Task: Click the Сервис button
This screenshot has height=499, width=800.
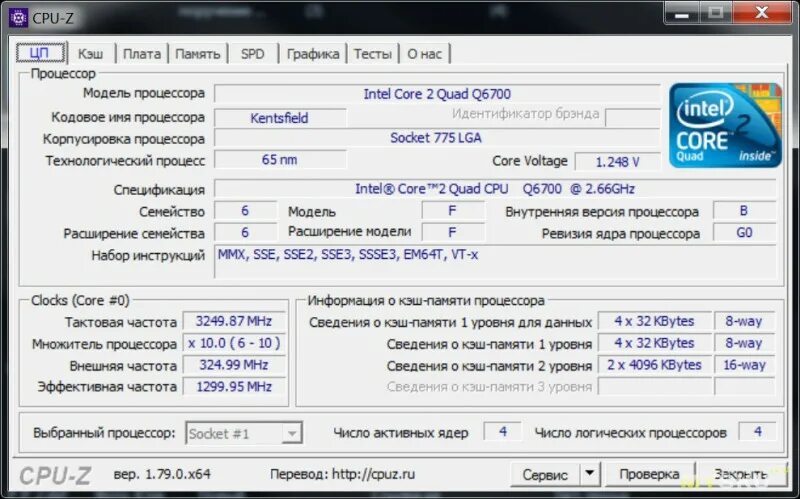Action: pyautogui.click(x=545, y=475)
